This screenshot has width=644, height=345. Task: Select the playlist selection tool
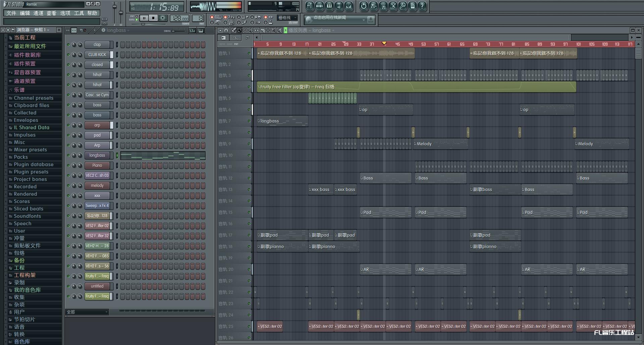[268, 30]
